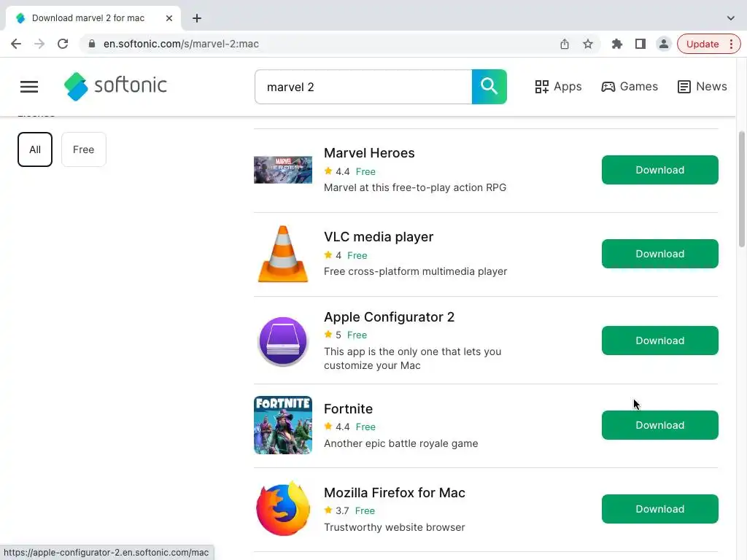Open Mozilla Firefox for Mac title link
Image resolution: width=747 pixels, height=560 pixels.
click(395, 493)
